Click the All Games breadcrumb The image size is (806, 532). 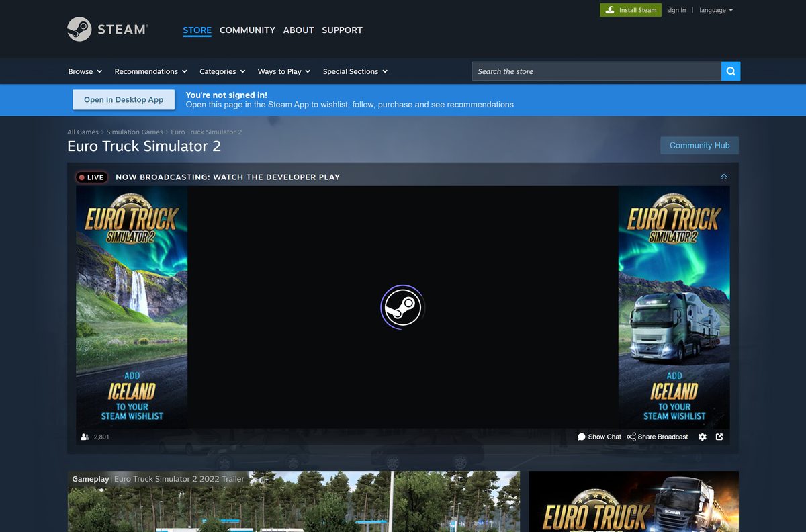(x=83, y=132)
